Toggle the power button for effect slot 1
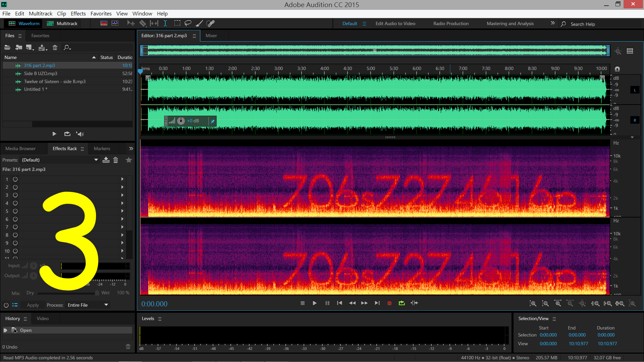 tap(15, 179)
